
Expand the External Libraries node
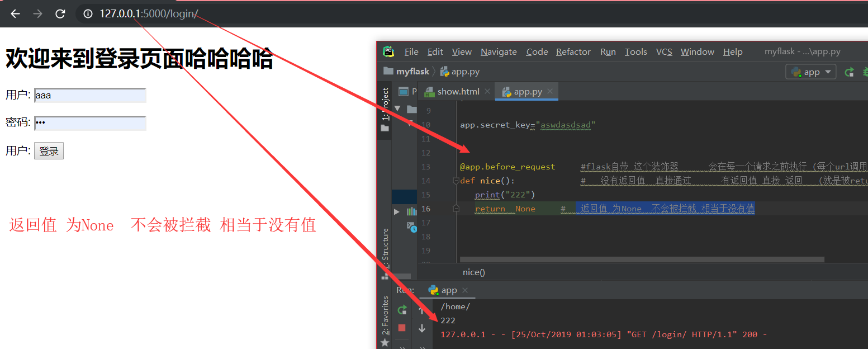[397, 211]
